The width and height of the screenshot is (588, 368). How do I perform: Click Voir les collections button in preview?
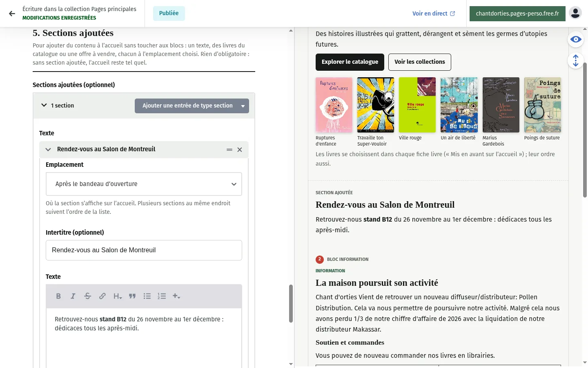coord(420,62)
